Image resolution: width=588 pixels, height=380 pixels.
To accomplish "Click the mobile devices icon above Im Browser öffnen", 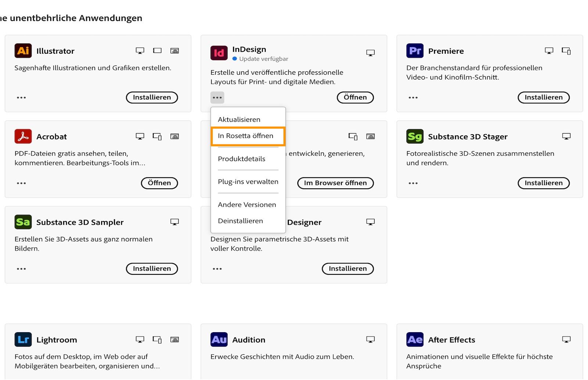I will coord(353,136).
